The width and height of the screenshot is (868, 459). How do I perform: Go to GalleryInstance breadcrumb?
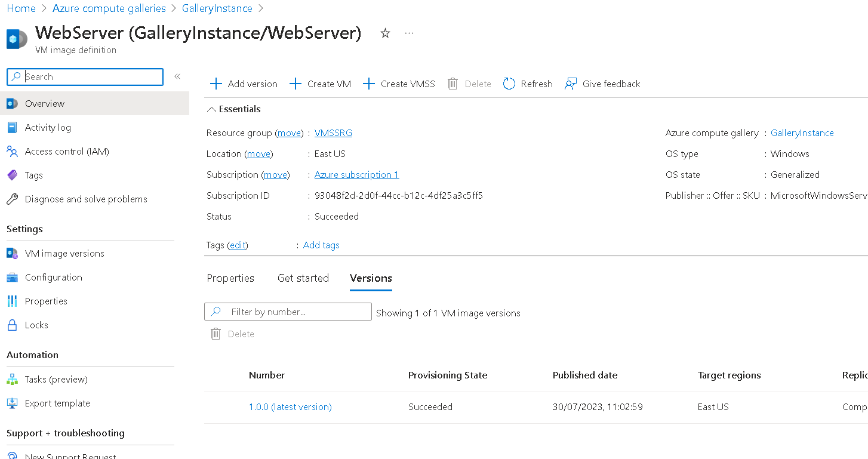click(x=217, y=8)
